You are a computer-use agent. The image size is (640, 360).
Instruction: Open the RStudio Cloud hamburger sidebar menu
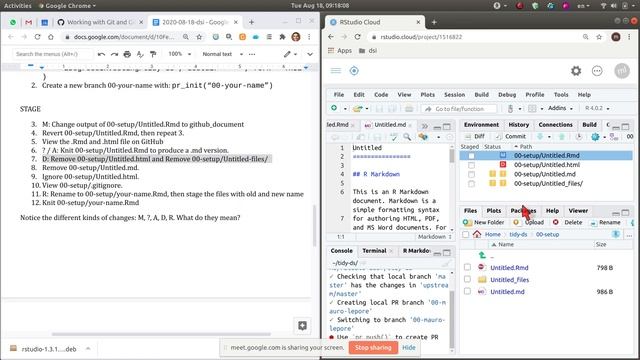point(336,71)
